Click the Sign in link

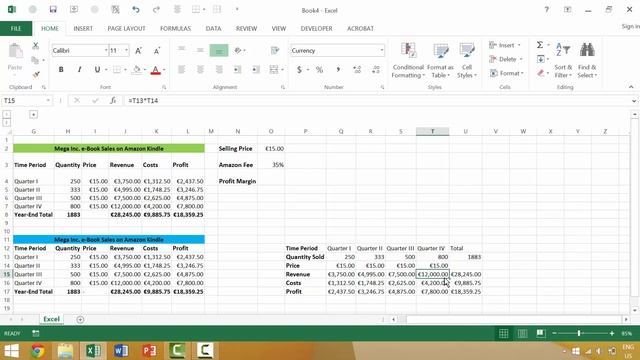630,26
